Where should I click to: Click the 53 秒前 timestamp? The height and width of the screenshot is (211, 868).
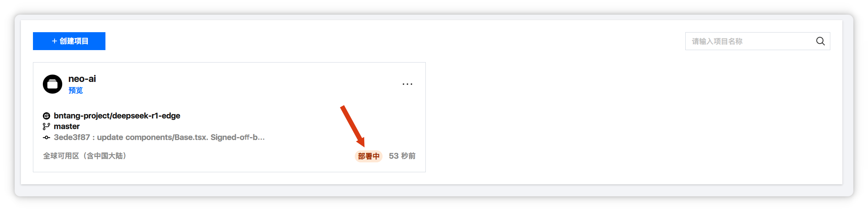[x=402, y=156]
